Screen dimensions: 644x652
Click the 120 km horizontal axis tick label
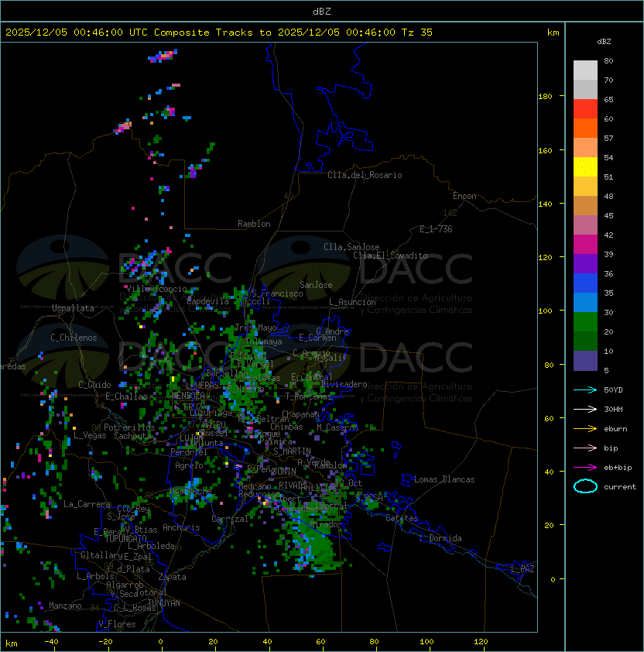481,642
